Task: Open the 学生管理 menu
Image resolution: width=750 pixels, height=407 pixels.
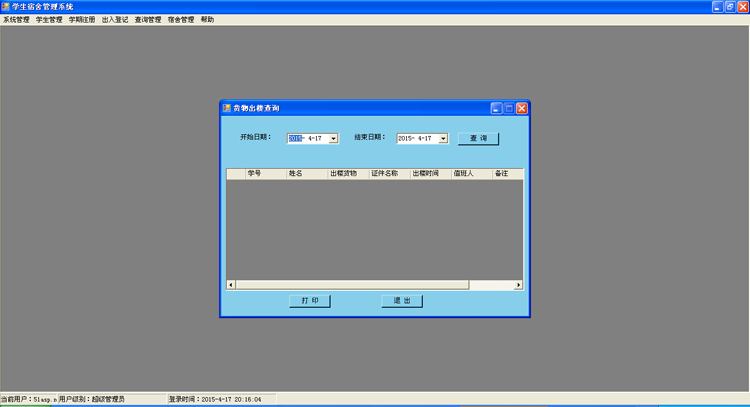Action: coord(49,20)
